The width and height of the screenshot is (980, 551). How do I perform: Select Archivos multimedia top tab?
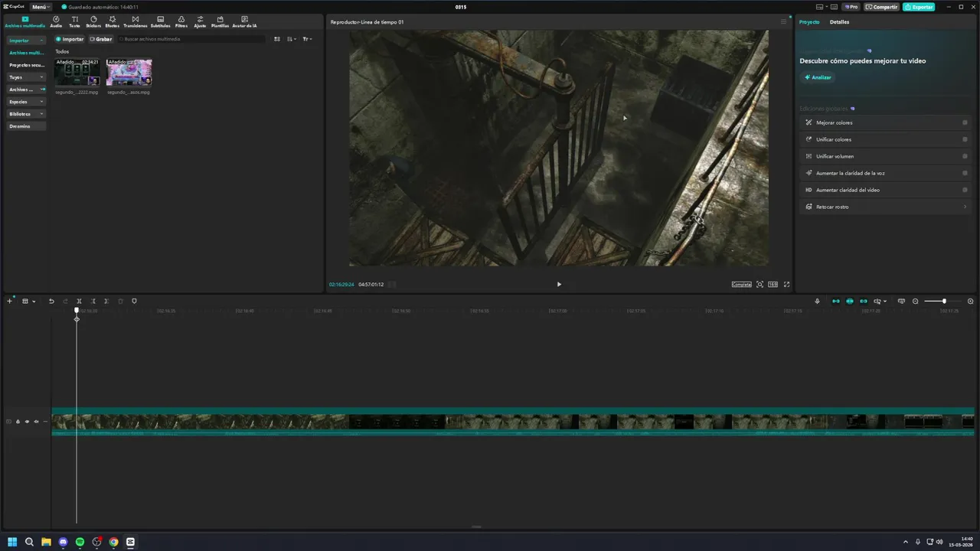(x=25, y=21)
